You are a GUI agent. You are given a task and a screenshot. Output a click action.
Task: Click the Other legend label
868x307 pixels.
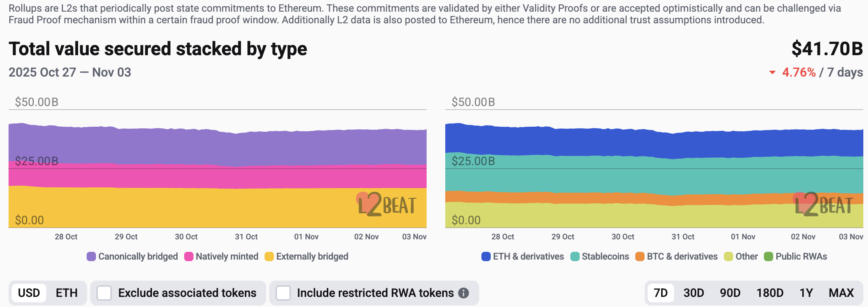tap(746, 256)
